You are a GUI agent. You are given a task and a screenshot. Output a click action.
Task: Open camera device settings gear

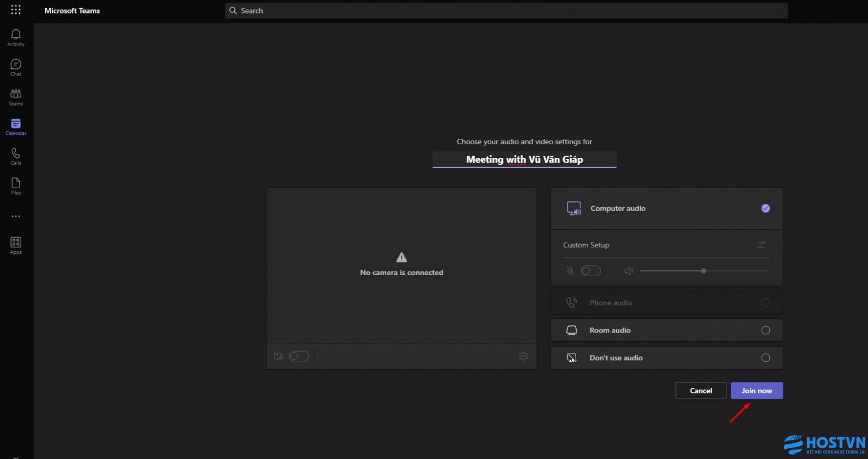click(x=524, y=356)
